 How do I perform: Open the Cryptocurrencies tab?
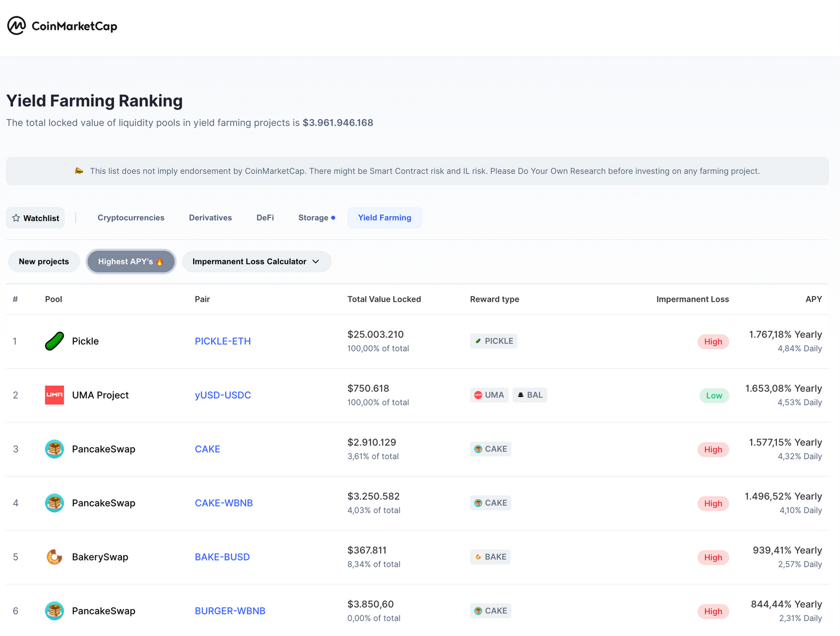(131, 218)
